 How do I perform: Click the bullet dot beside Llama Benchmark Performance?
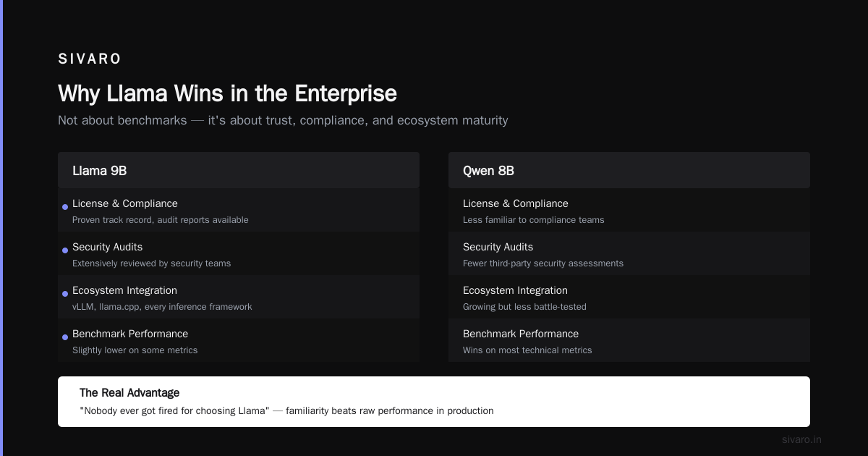(65, 337)
